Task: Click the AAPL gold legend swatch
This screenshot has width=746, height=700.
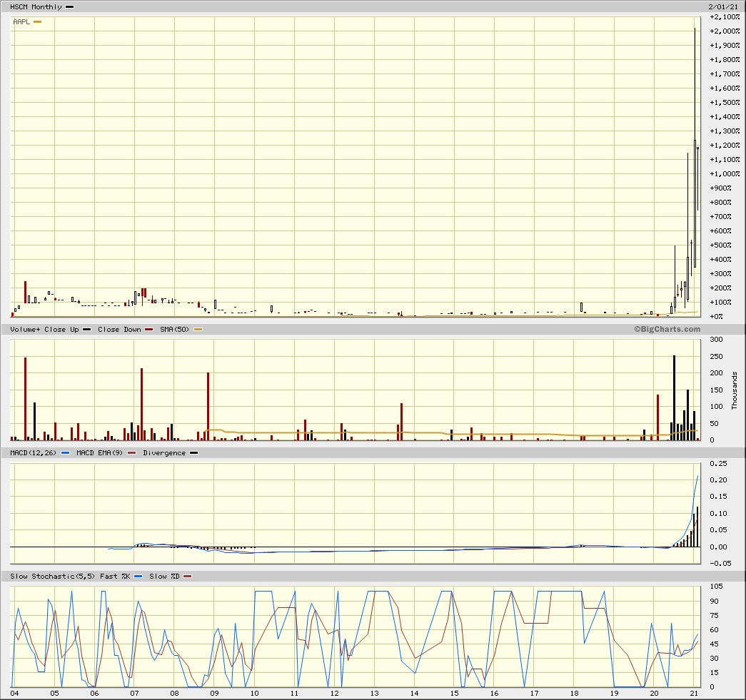Action: point(38,21)
